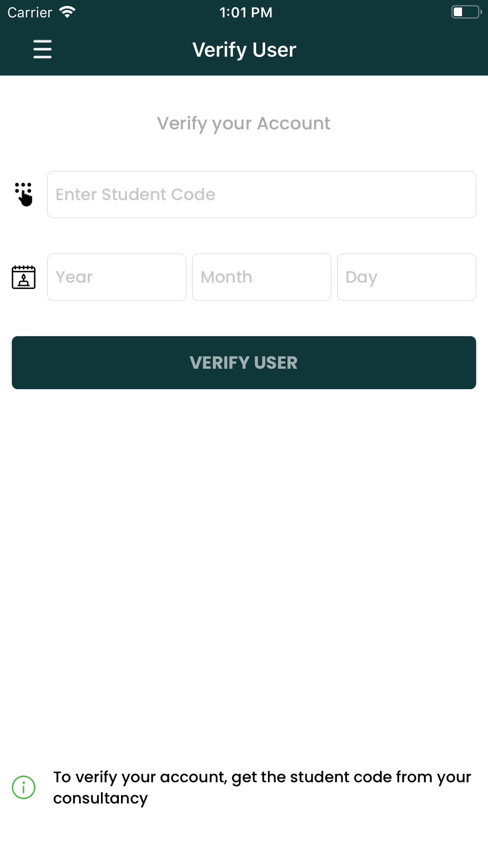
Task: Tap the birthday calendar icon
Action: pyautogui.click(x=23, y=277)
